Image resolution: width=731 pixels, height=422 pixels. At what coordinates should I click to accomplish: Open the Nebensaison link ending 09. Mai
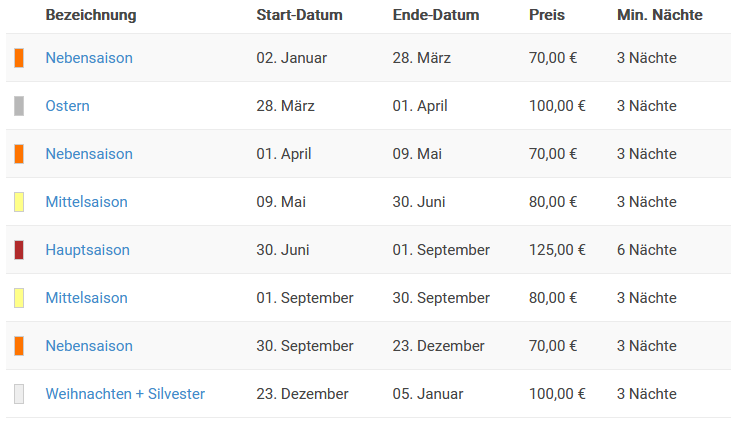tap(89, 154)
